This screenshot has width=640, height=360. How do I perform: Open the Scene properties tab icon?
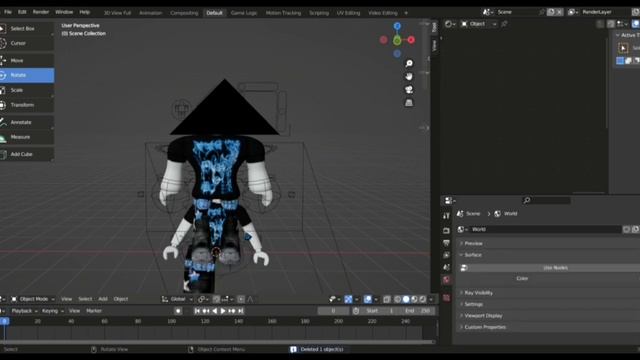pyautogui.click(x=446, y=267)
